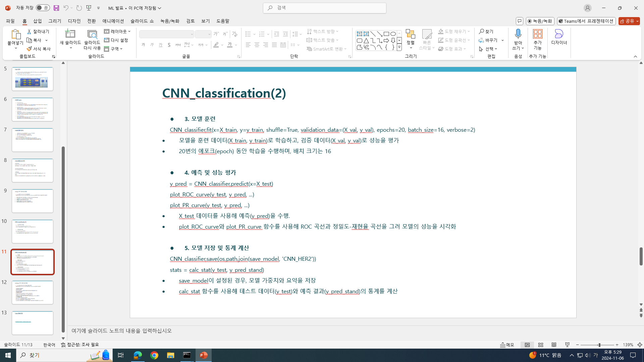Click the New Slide icon
This screenshot has width=644, height=362.
pyautogui.click(x=70, y=34)
